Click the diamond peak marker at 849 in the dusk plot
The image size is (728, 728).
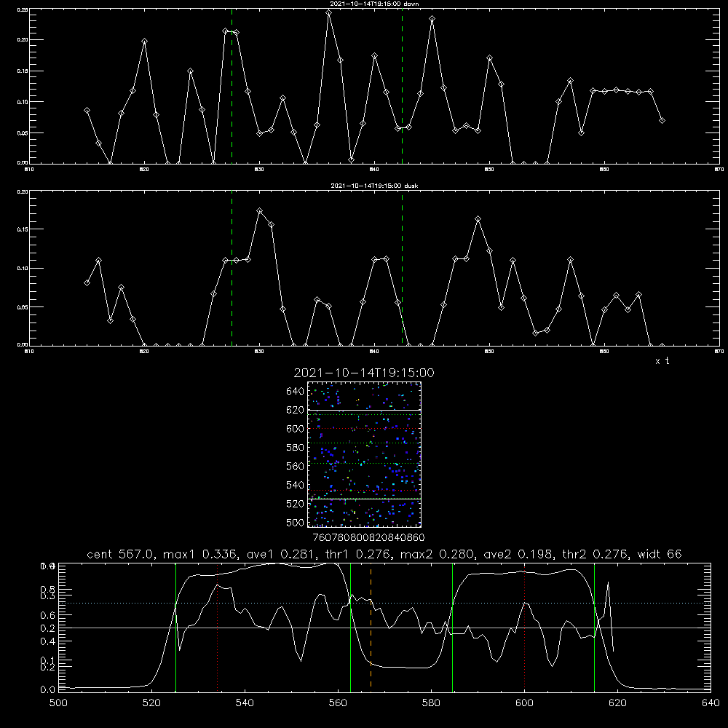pyautogui.click(x=478, y=218)
